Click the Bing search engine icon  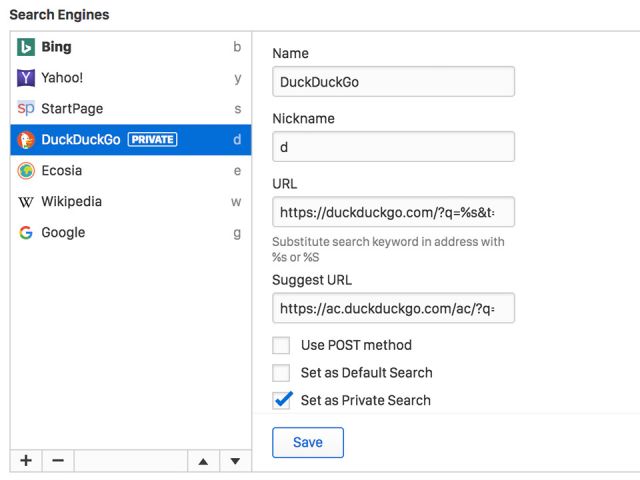[26, 47]
